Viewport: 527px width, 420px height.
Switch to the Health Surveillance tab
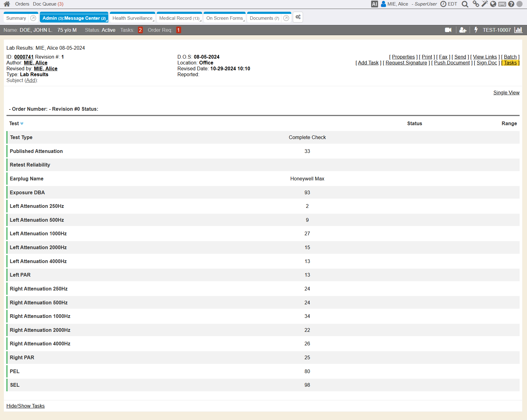tap(132, 18)
